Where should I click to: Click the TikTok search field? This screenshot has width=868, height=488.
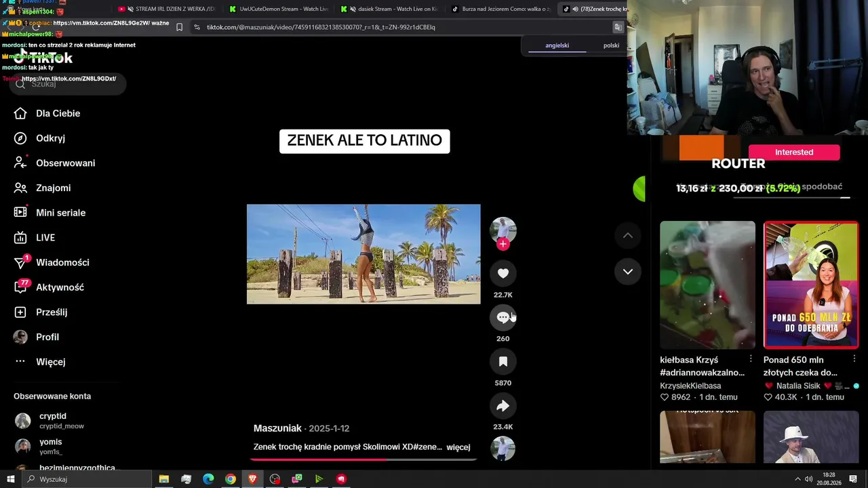68,84
